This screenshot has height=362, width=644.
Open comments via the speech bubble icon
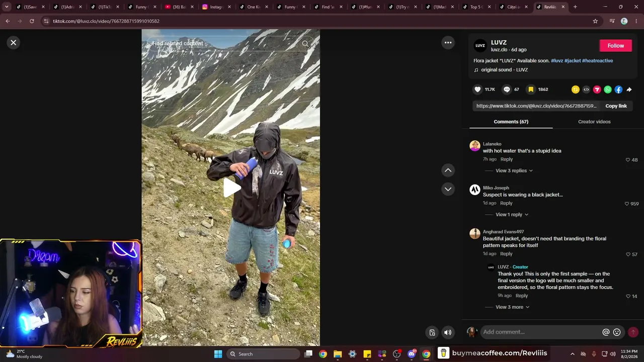(x=507, y=89)
